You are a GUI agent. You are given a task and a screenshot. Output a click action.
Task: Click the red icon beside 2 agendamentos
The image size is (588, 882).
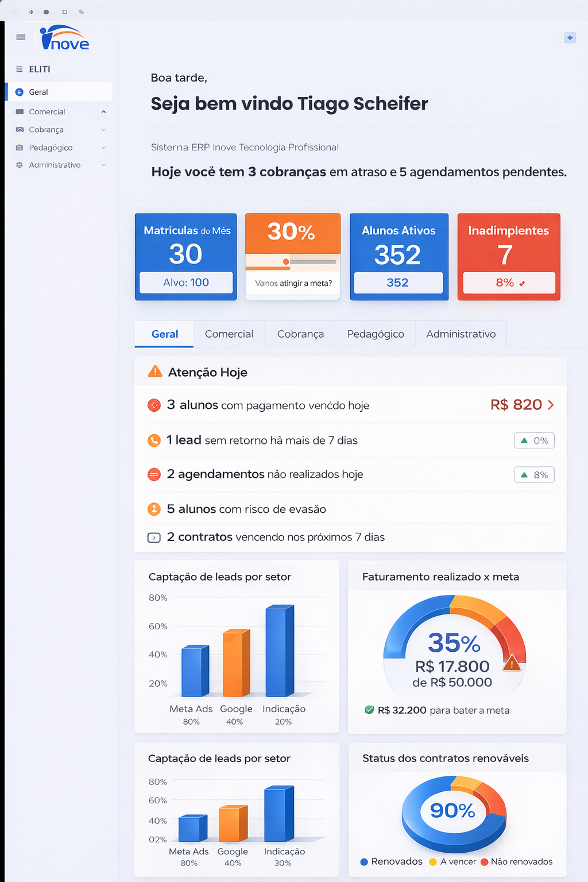pyautogui.click(x=154, y=475)
